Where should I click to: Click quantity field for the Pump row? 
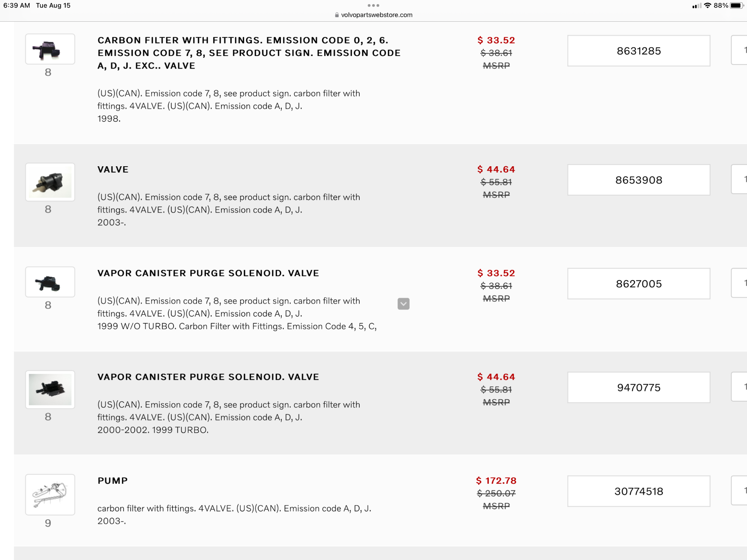(740, 491)
